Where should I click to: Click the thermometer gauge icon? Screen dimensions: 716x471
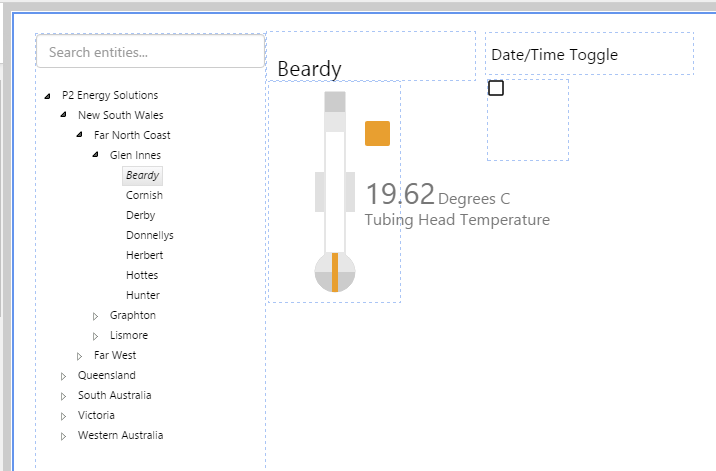[x=335, y=190]
